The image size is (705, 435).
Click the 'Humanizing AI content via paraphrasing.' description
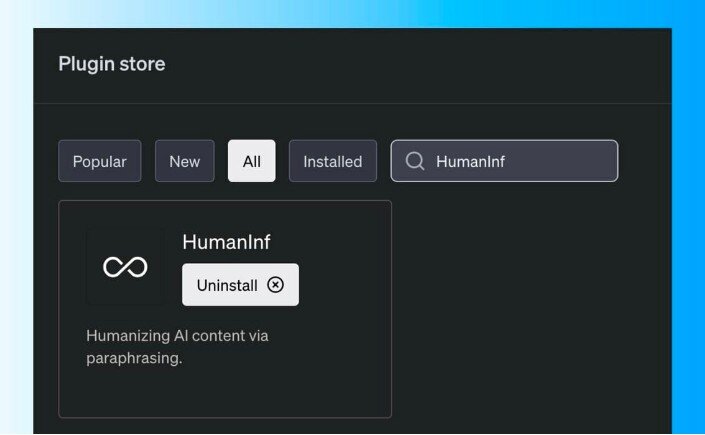(x=177, y=347)
